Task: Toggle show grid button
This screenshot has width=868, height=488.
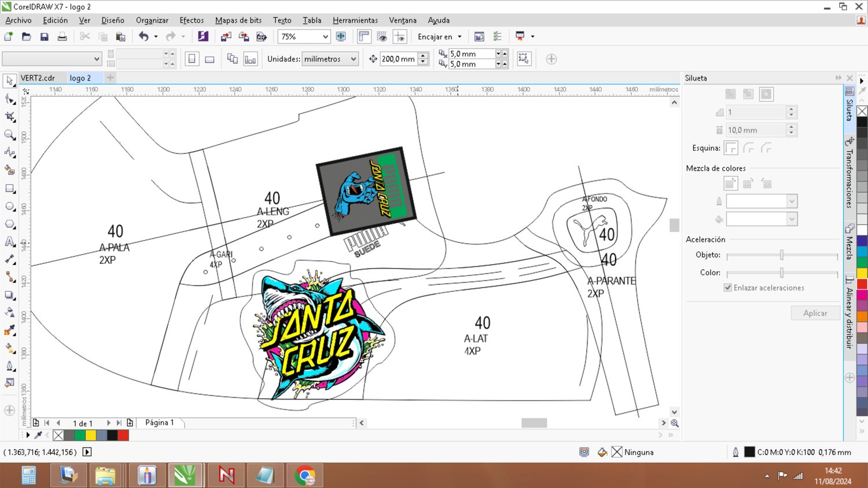Action: pos(382,36)
